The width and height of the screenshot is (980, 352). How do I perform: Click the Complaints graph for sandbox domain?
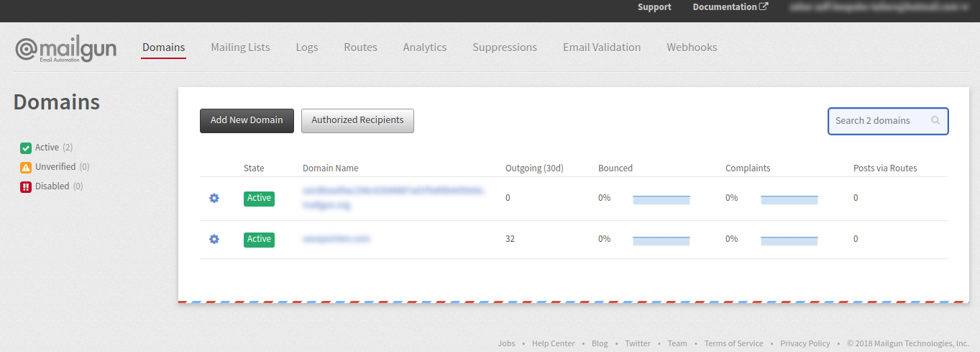click(x=789, y=199)
